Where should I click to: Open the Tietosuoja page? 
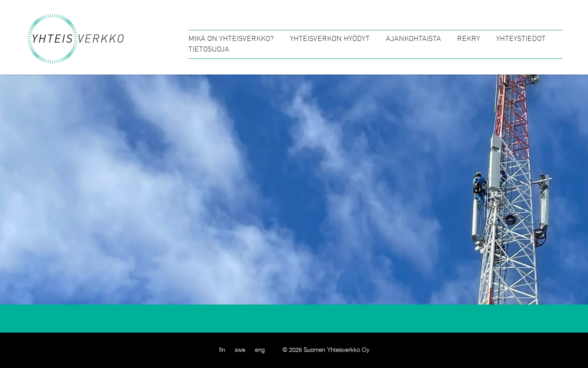[x=209, y=49]
